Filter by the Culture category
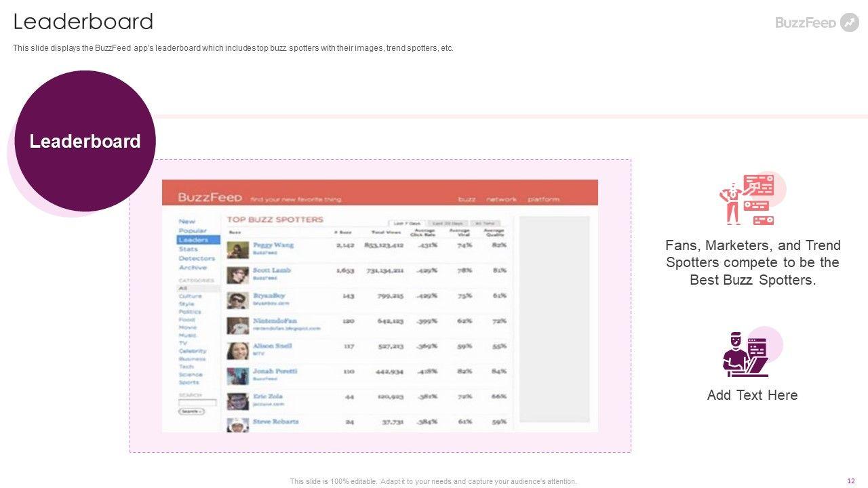868x488 pixels. click(x=190, y=296)
